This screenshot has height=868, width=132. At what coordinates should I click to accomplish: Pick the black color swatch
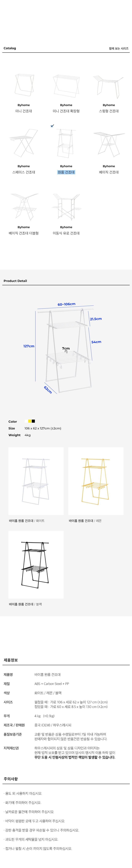(33, 421)
